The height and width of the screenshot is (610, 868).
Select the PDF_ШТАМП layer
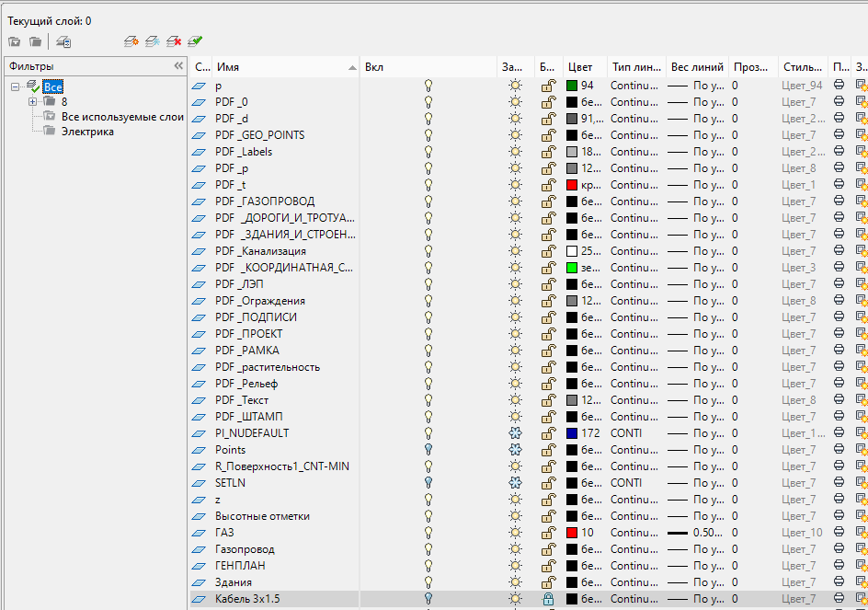pos(248,417)
